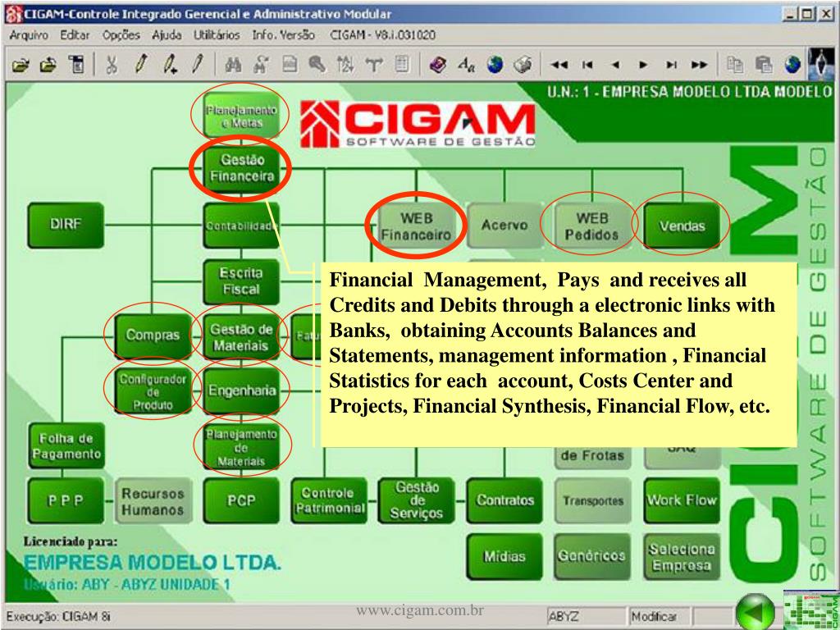Open the Mídias module
The image size is (840, 630).
[504, 556]
